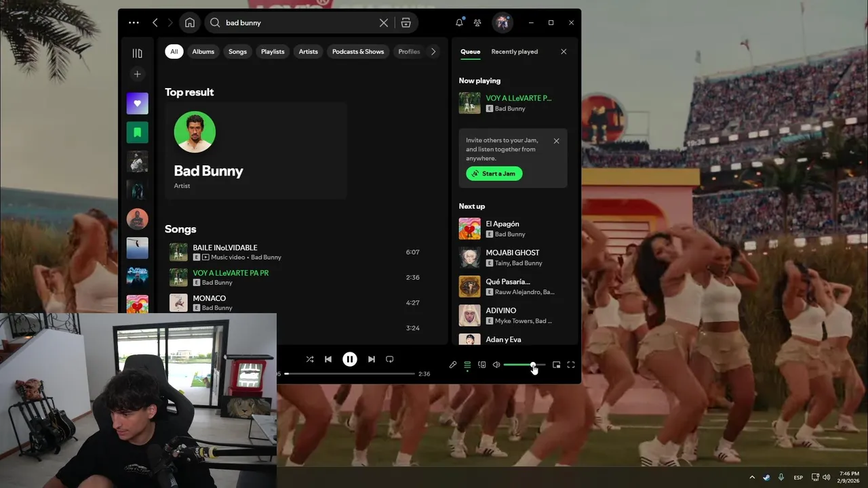
Task: Go back with the left arrow
Action: pos(155,22)
